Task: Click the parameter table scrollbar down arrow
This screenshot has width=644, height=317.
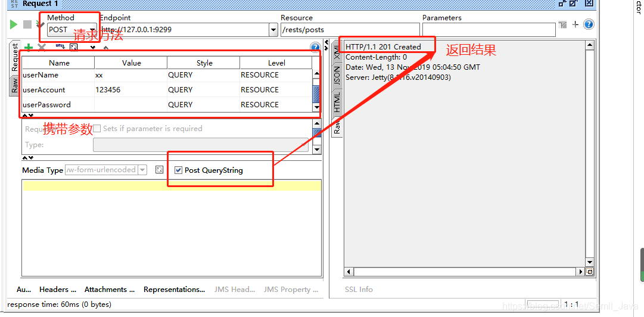Action: tap(316, 107)
